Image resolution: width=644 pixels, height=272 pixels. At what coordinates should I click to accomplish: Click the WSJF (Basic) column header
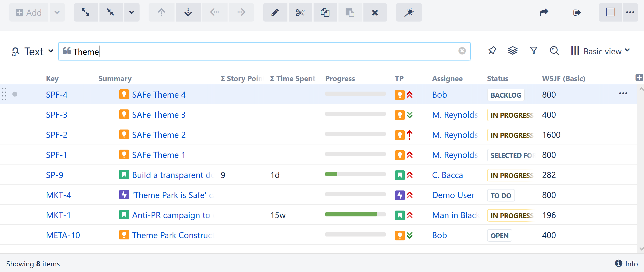563,78
